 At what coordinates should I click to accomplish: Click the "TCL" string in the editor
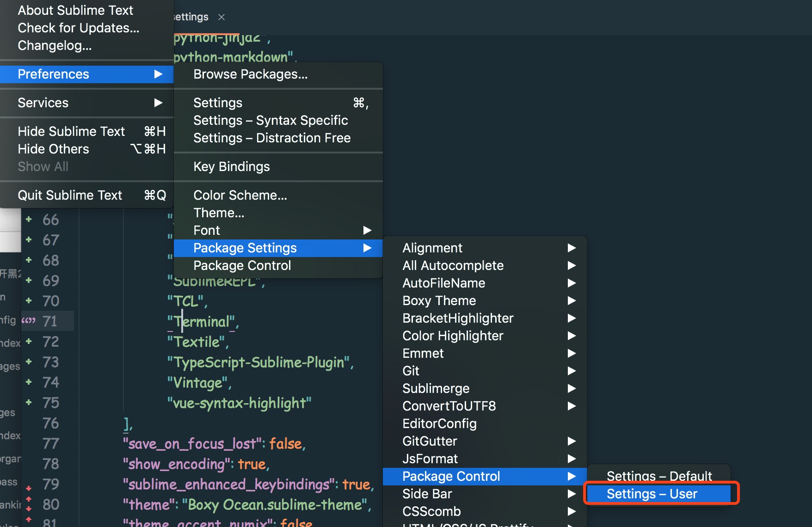(185, 301)
